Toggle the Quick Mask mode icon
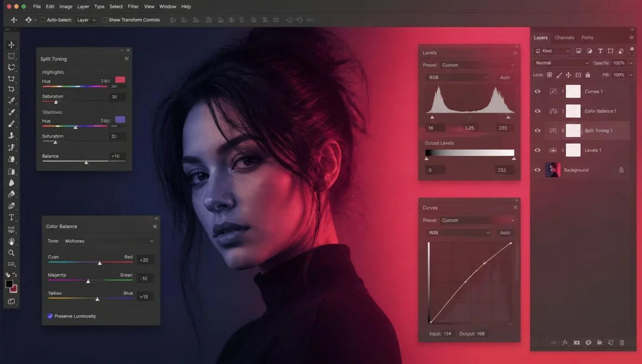The width and height of the screenshot is (642, 364). coord(11,302)
